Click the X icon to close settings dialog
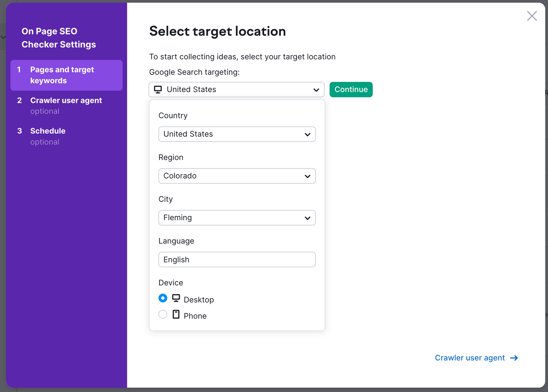Viewport: 548px width, 392px height. [532, 16]
